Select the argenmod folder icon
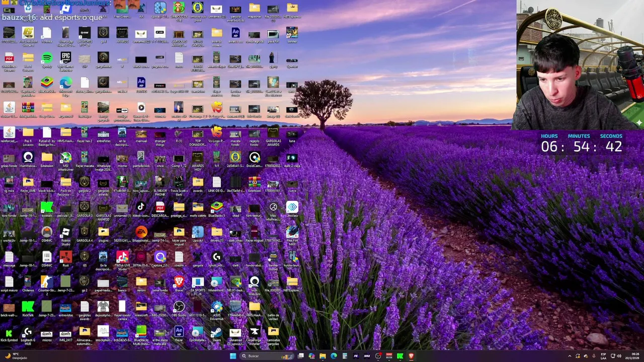Viewport: 644px width, 362px height. click(65, 110)
